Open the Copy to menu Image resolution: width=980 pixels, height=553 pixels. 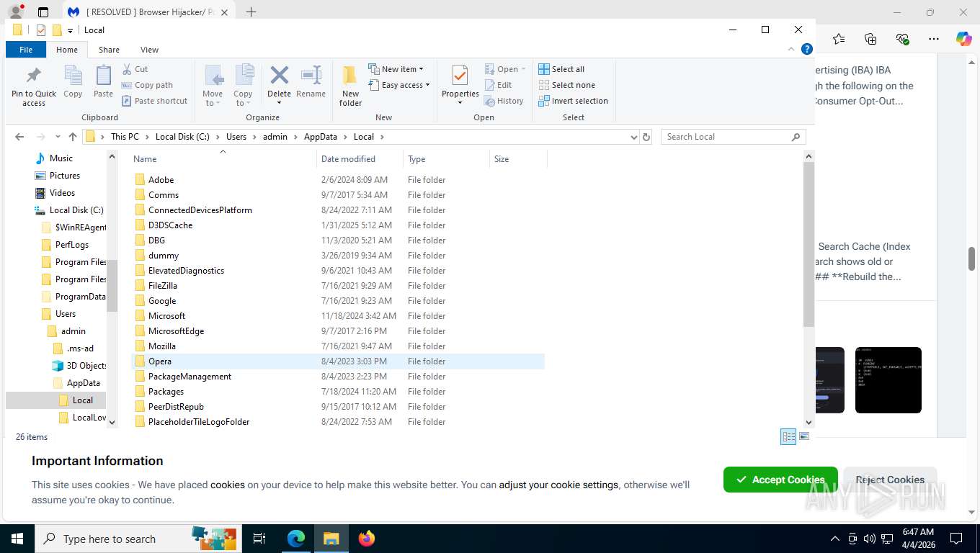coord(243,86)
